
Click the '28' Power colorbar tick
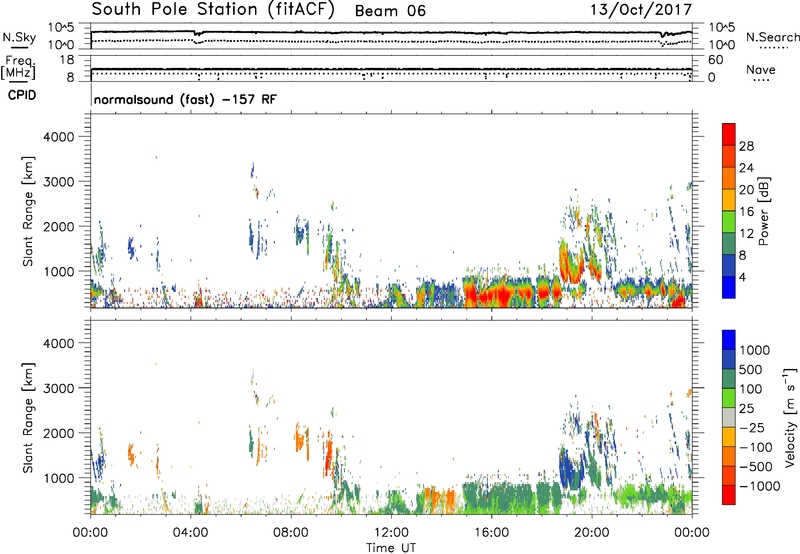(746, 146)
